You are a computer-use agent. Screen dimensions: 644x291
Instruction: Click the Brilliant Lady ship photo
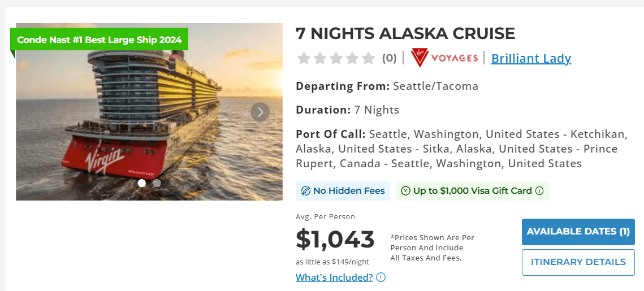[149, 112]
